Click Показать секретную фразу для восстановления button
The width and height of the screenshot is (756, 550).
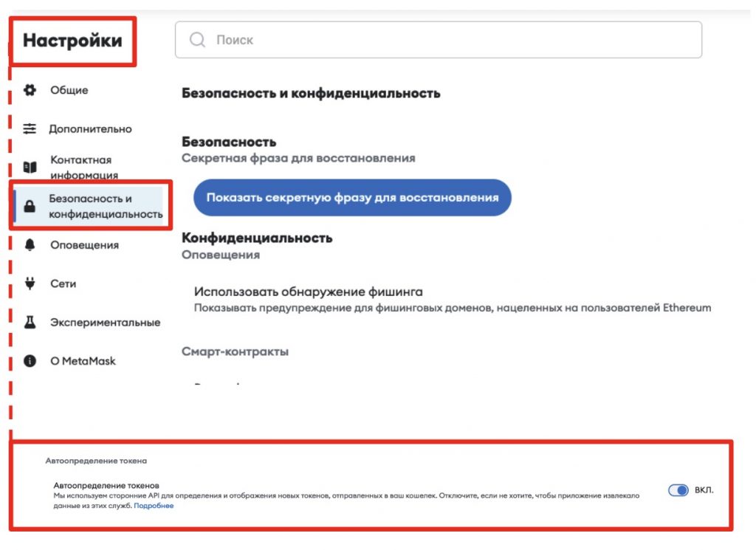click(x=352, y=198)
